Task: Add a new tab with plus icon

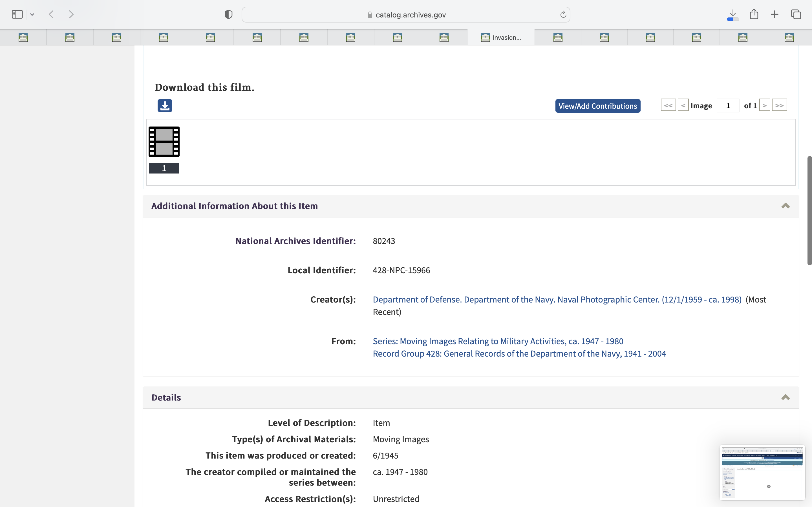Action: coord(775,14)
